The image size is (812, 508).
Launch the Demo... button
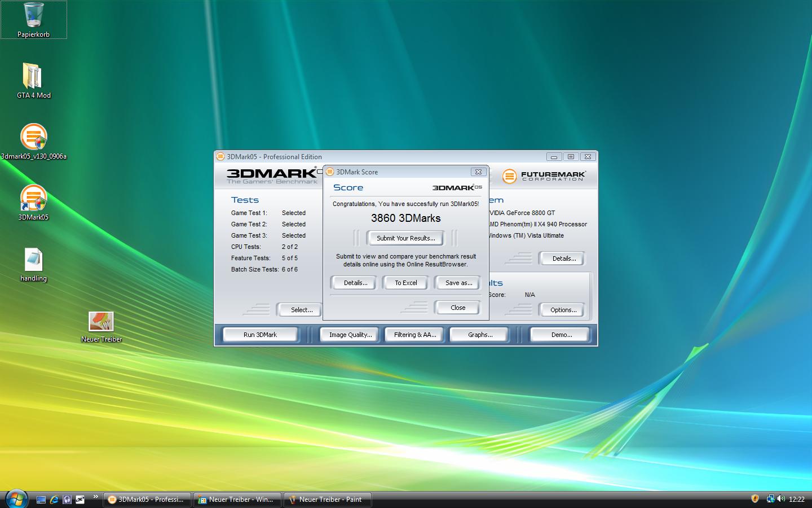point(561,335)
